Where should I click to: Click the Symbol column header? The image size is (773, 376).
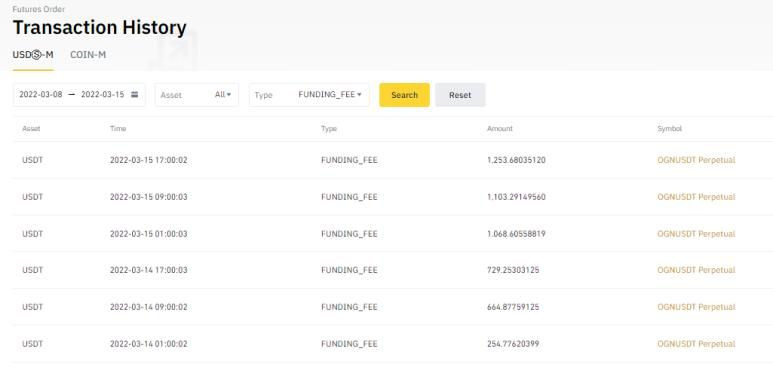pyautogui.click(x=669, y=129)
